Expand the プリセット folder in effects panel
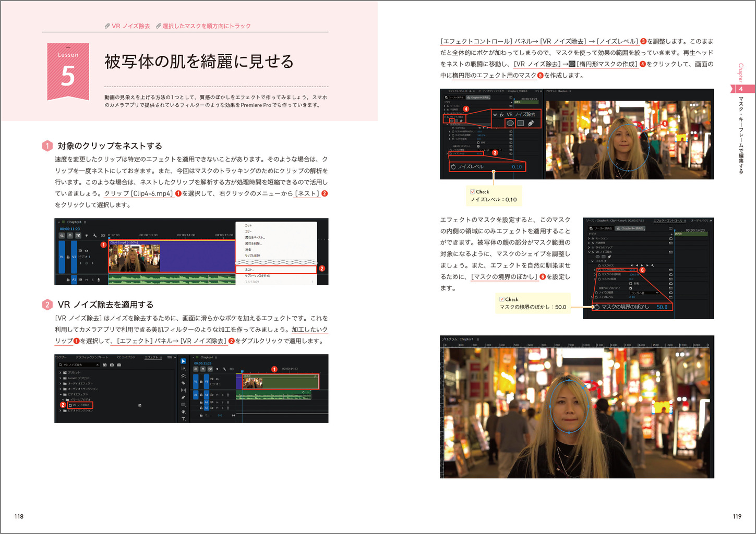The width and height of the screenshot is (756, 534). click(x=61, y=372)
